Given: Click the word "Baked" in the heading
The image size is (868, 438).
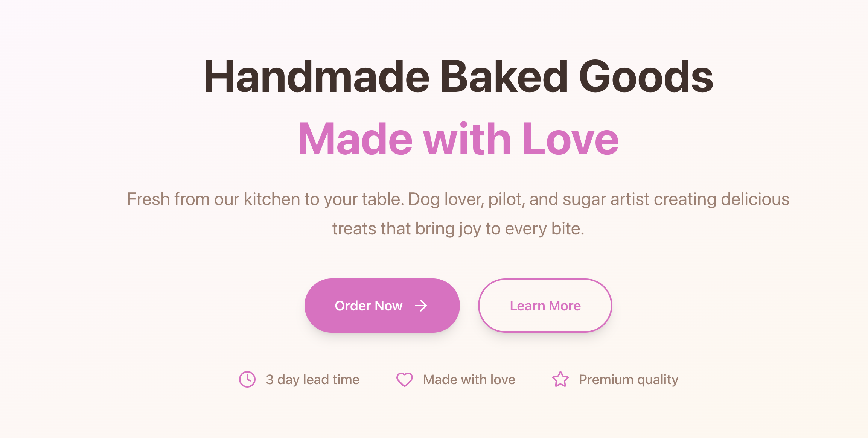Looking at the screenshot, I should point(504,77).
